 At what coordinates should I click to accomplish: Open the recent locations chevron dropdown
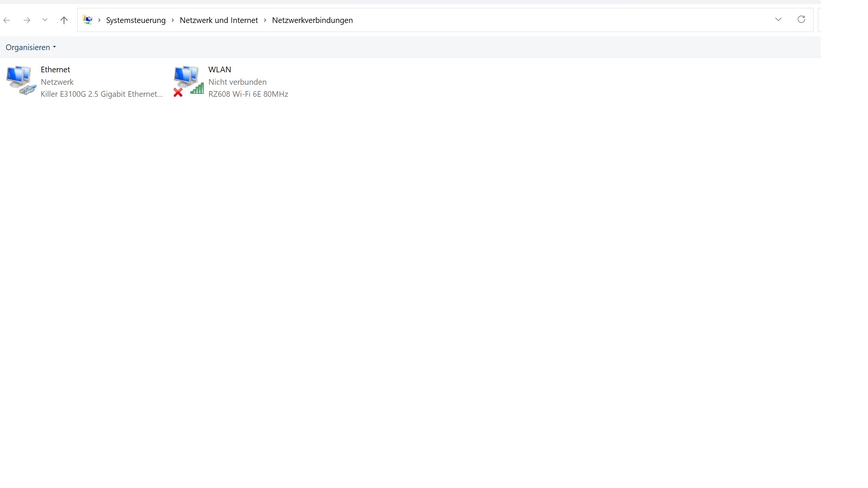pyautogui.click(x=45, y=20)
